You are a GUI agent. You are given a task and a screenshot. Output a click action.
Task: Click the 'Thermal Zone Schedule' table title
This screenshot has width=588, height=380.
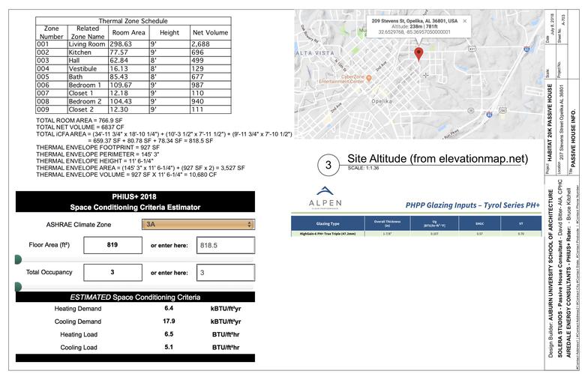(x=133, y=21)
